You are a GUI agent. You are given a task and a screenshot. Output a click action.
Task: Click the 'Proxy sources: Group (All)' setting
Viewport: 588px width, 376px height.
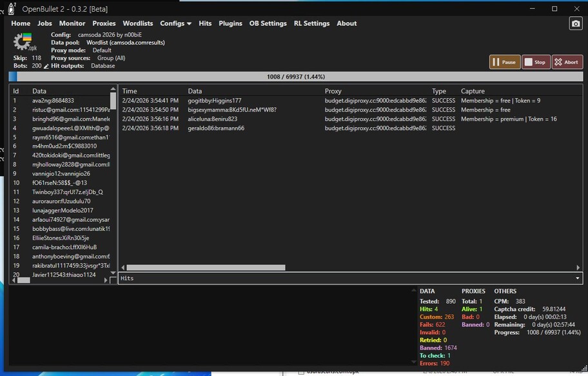point(88,58)
